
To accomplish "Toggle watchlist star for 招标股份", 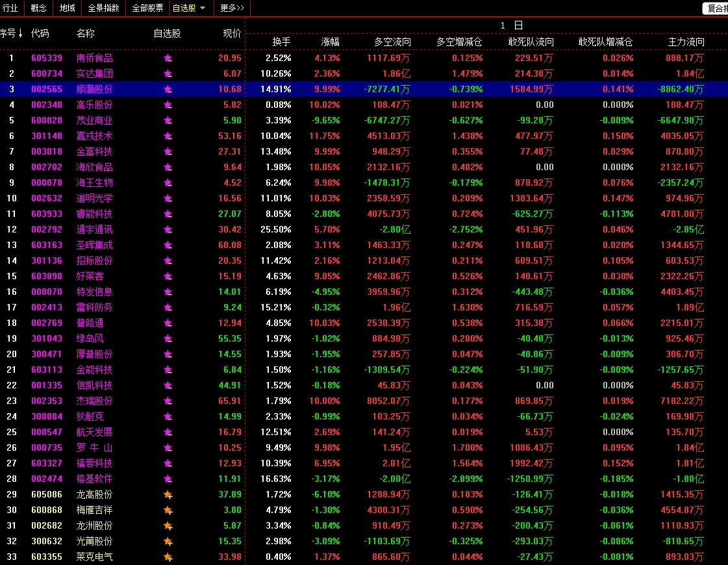I will [168, 261].
